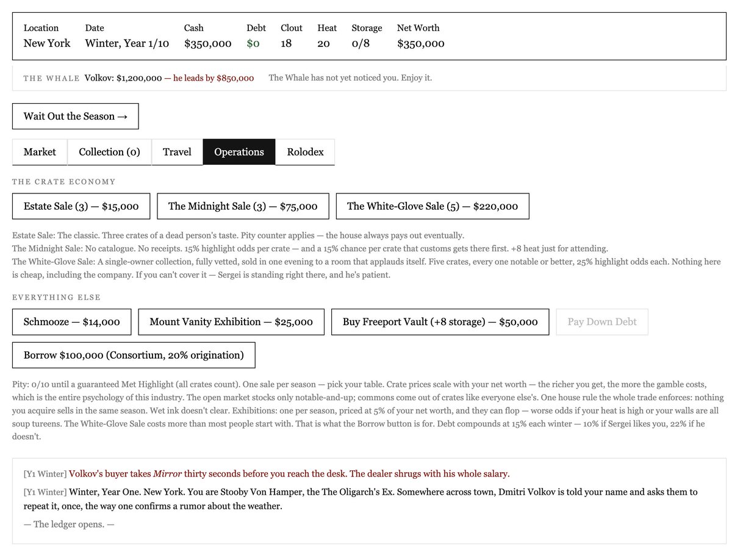Mount Vanity Exhibition for $25,000
The width and height of the screenshot is (732, 560).
(x=231, y=321)
